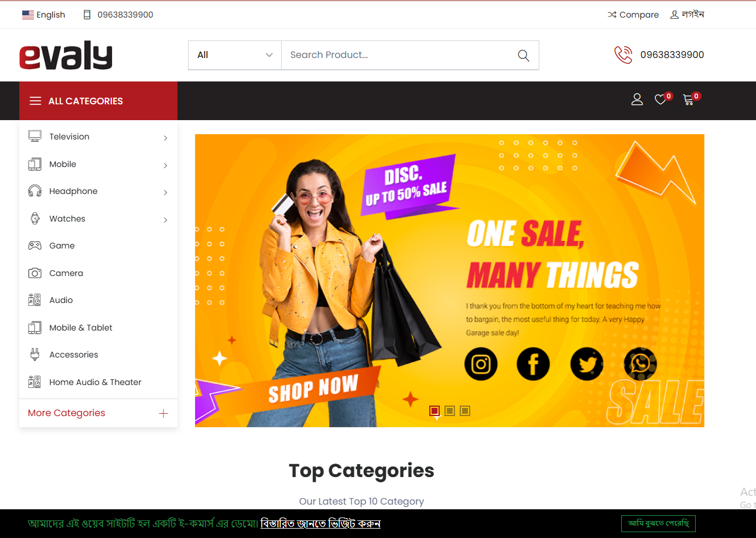Expand More Categories with plus icon
Image resolution: width=756 pixels, height=538 pixels.
163,413
